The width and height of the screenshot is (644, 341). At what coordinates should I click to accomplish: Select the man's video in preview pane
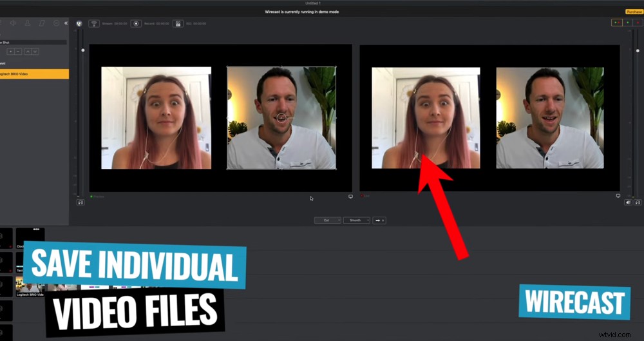click(281, 118)
